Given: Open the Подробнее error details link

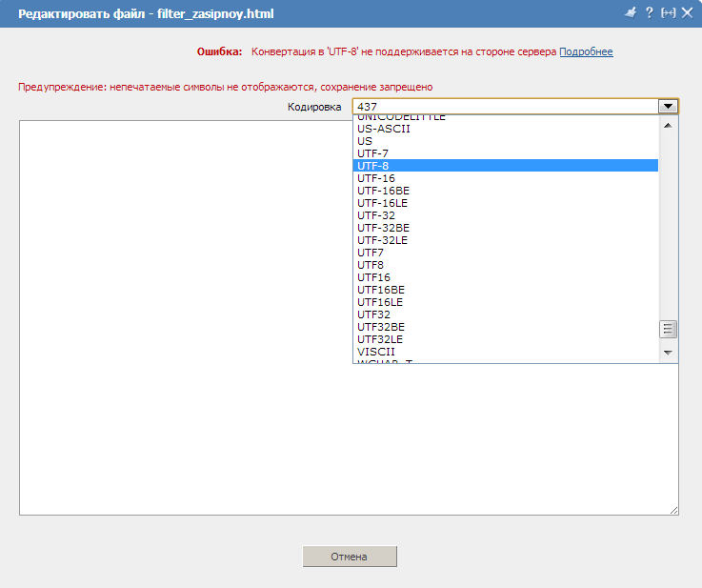Looking at the screenshot, I should point(586,51).
